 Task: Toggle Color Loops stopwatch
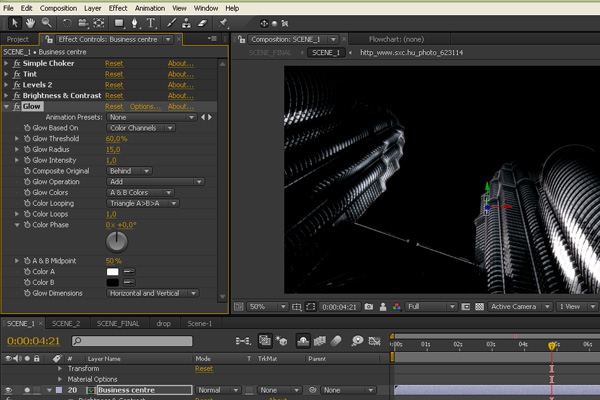pyautogui.click(x=27, y=214)
